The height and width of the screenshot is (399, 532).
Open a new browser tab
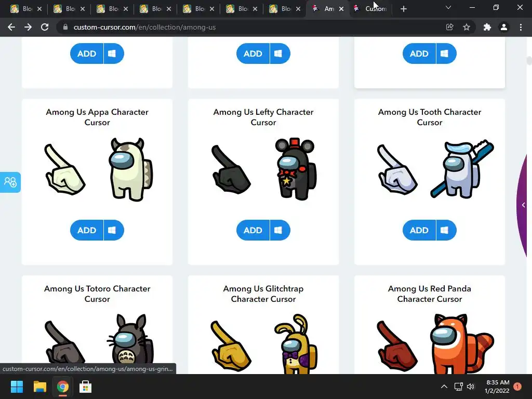403,9
